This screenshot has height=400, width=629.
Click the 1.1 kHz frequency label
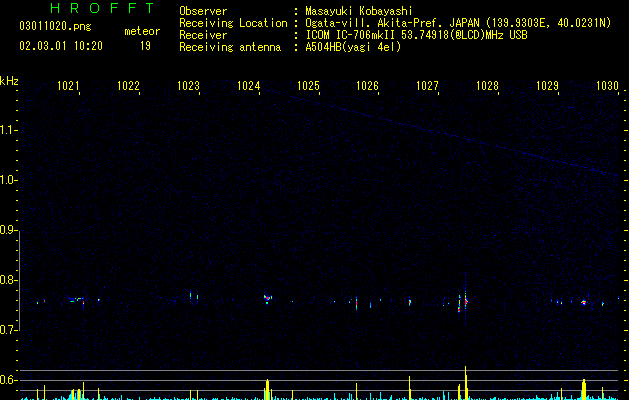click(x=8, y=130)
